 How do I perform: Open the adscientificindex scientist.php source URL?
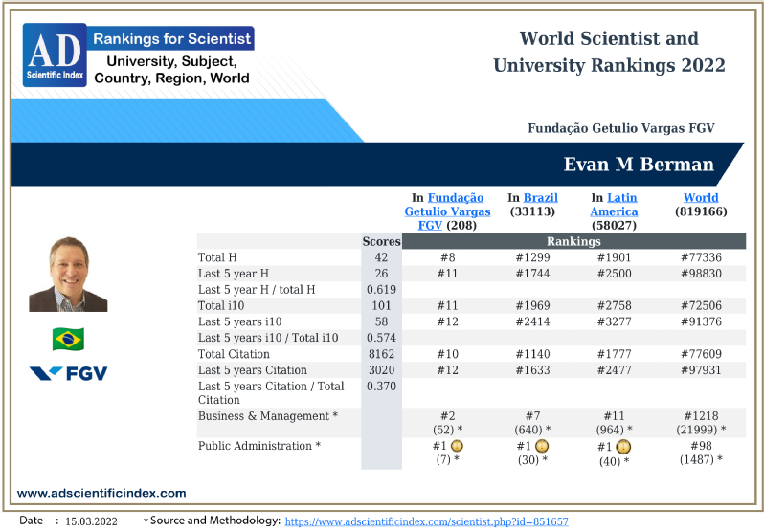click(x=426, y=521)
